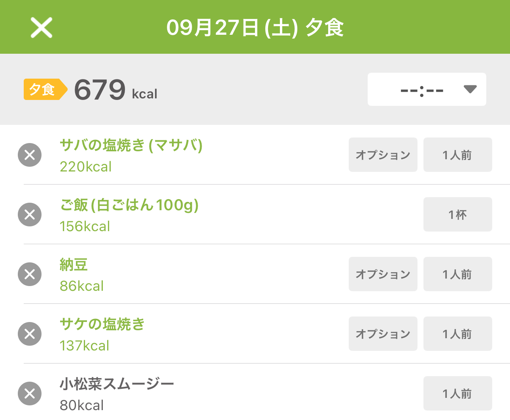The width and height of the screenshot is (510, 420).
Task: Open オプション for サバの塩焼き
Action: [x=383, y=155]
